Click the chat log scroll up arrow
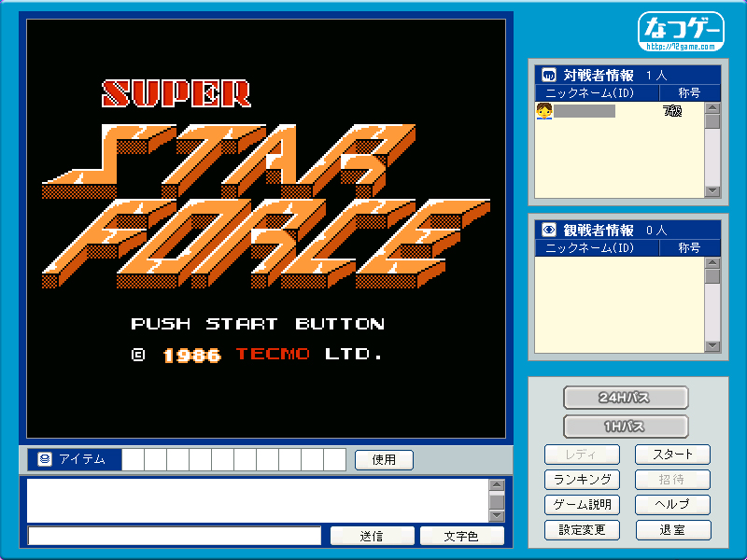The width and height of the screenshot is (747, 560). pyautogui.click(x=497, y=485)
